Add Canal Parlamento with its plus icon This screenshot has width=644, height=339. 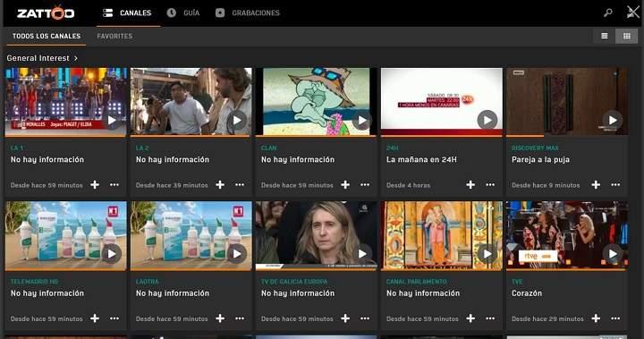click(470, 318)
